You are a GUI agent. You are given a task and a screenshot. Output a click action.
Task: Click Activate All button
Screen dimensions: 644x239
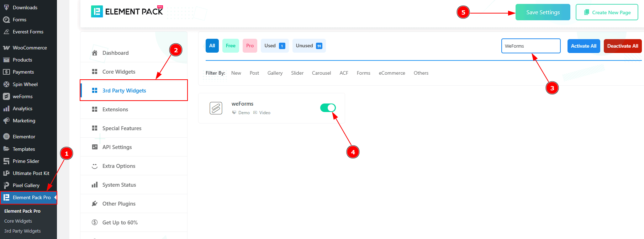[584, 46]
